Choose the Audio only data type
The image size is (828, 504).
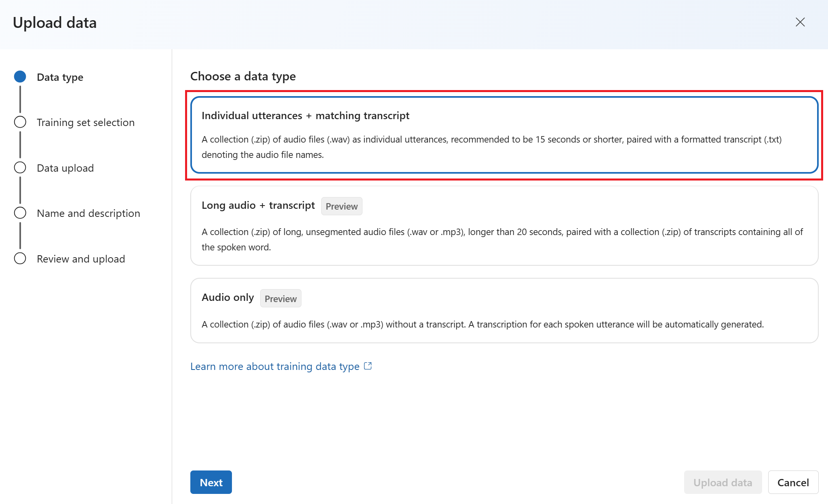[504, 310]
